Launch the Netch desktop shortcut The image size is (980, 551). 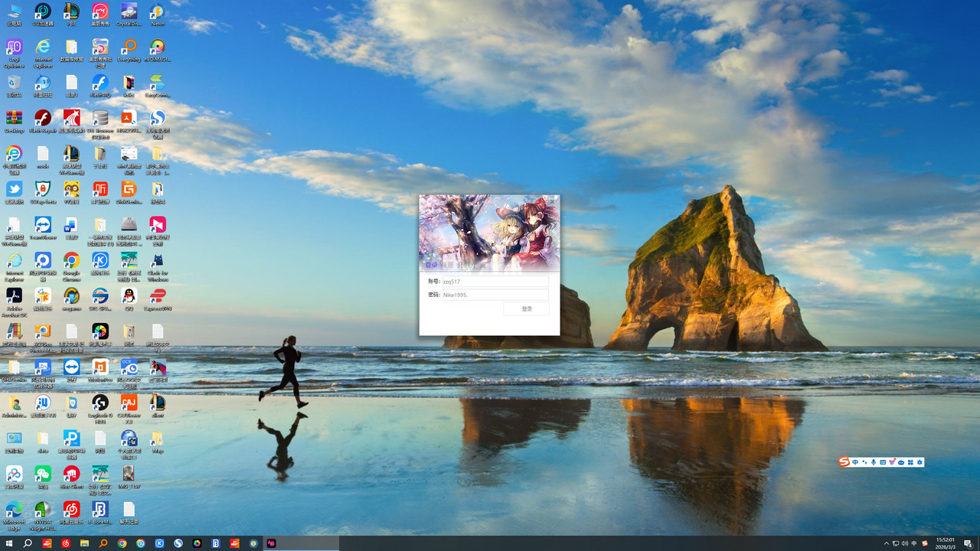pyautogui.click(x=158, y=15)
